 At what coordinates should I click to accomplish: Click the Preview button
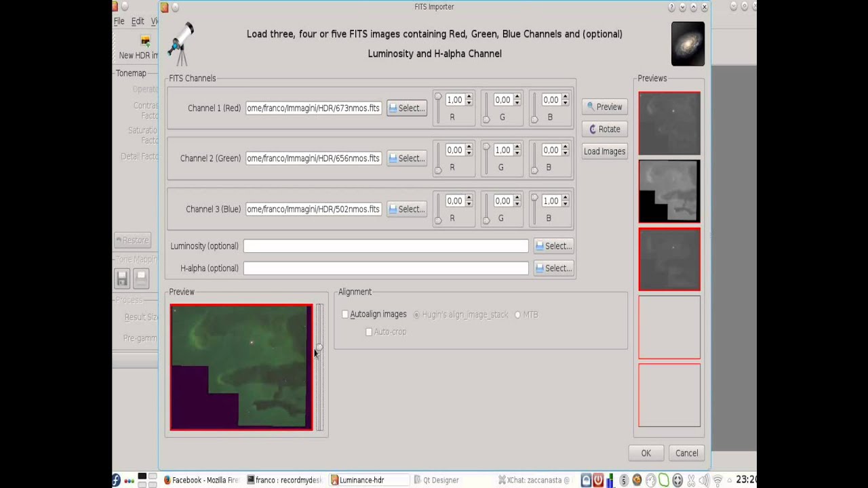coord(604,107)
